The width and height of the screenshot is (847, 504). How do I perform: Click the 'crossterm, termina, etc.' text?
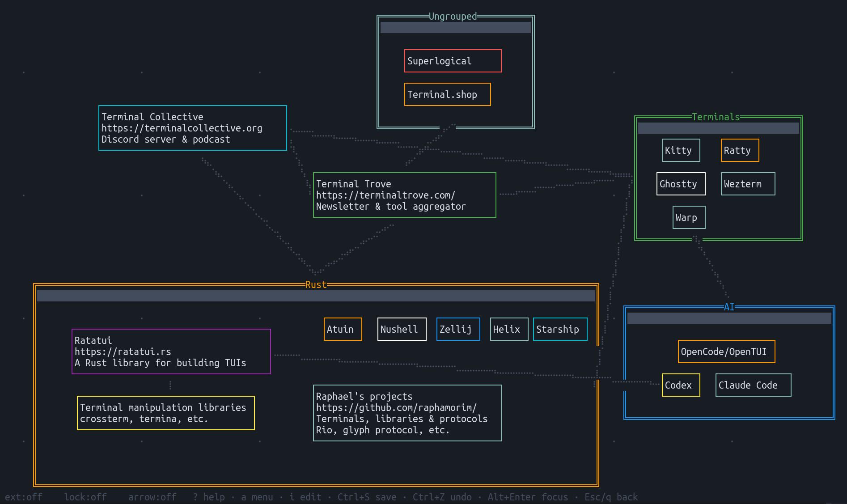pos(144,419)
